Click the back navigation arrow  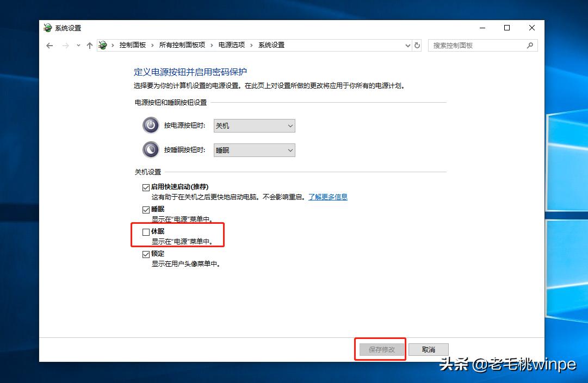click(49, 46)
